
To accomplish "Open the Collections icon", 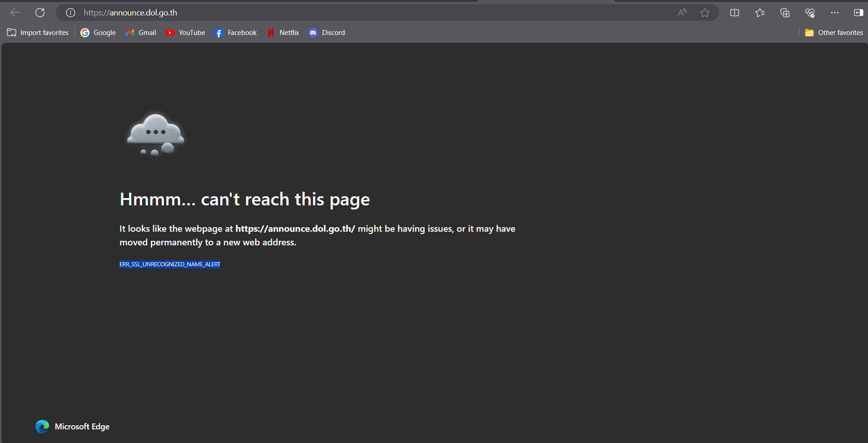I will coord(785,13).
